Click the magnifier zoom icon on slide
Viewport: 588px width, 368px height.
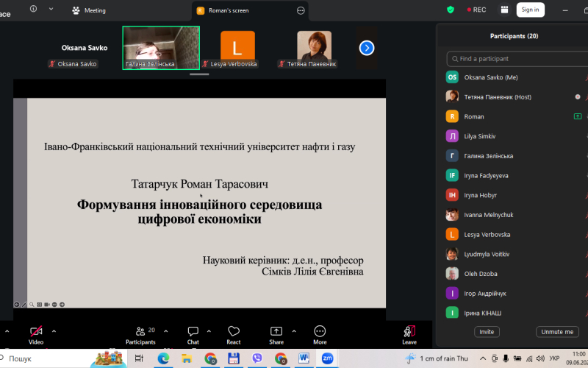point(32,305)
